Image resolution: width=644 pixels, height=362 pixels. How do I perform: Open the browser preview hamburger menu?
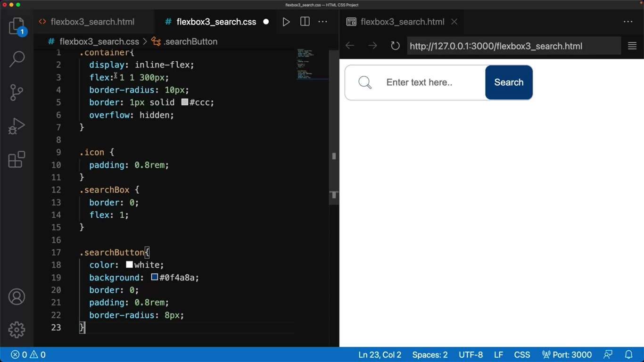[632, 46]
